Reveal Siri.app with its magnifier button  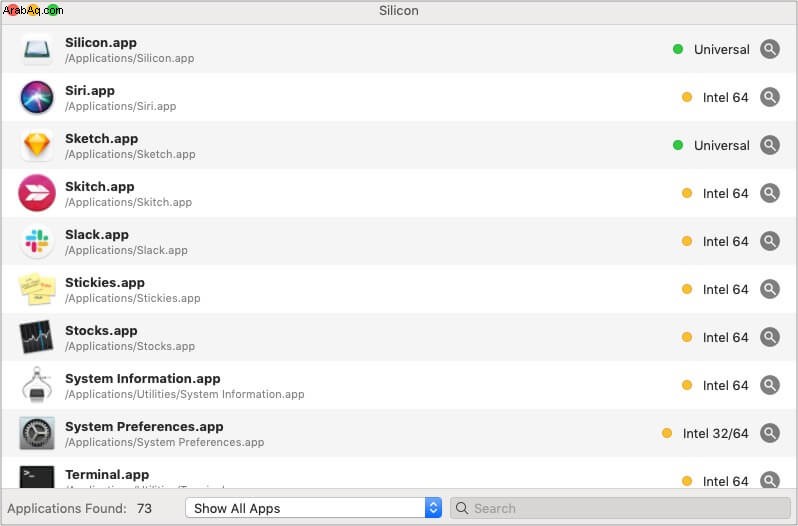(770, 97)
